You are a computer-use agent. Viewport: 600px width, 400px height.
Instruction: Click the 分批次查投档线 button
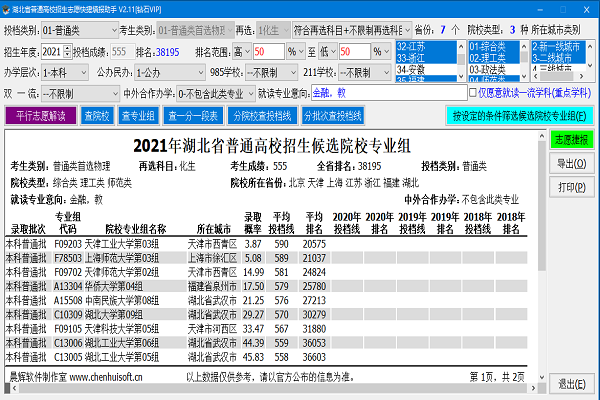(333, 116)
